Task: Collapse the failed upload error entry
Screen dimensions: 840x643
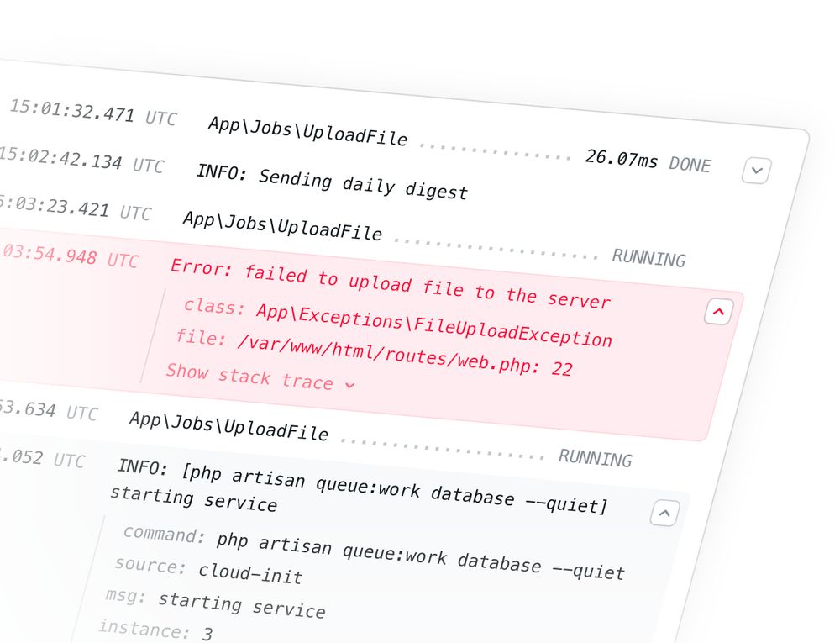Action: pyautogui.click(x=718, y=312)
